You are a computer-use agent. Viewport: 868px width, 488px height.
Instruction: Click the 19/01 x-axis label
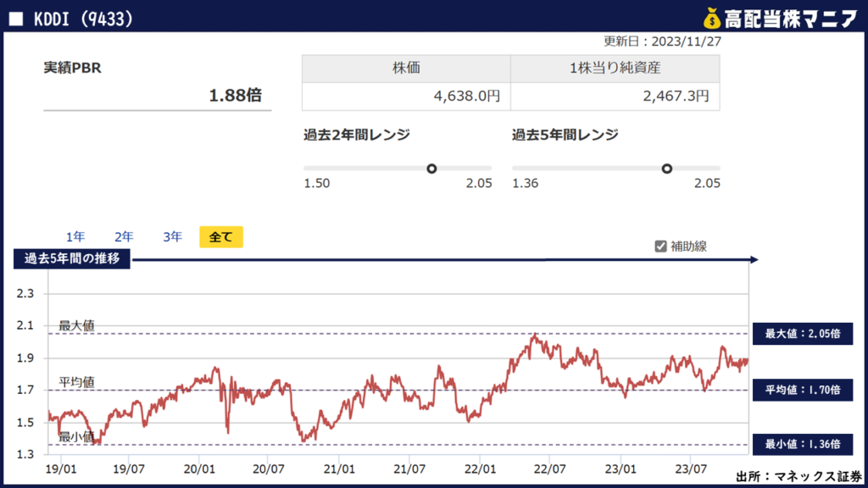pos(61,469)
